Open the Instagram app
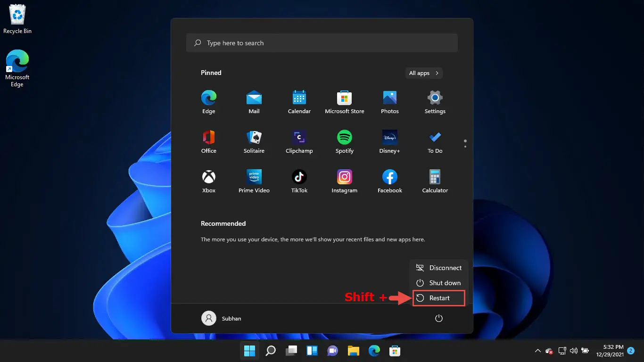Image resolution: width=644 pixels, height=362 pixels. pos(344,181)
